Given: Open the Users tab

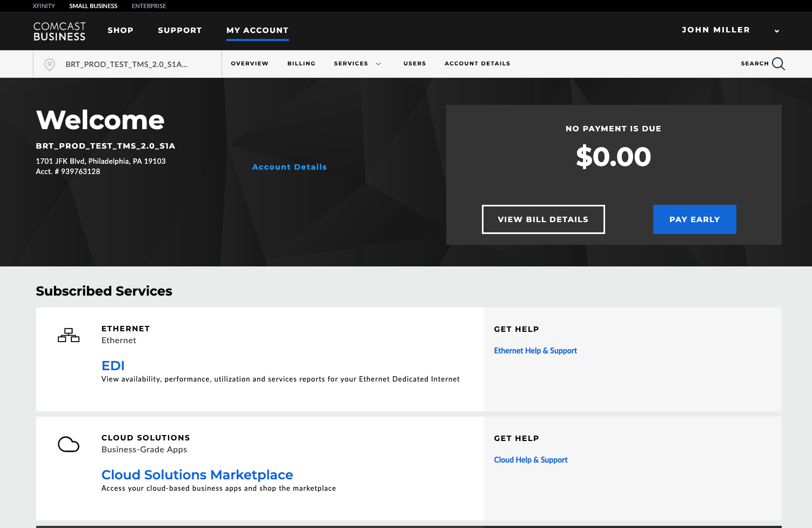Looking at the screenshot, I should 415,64.
